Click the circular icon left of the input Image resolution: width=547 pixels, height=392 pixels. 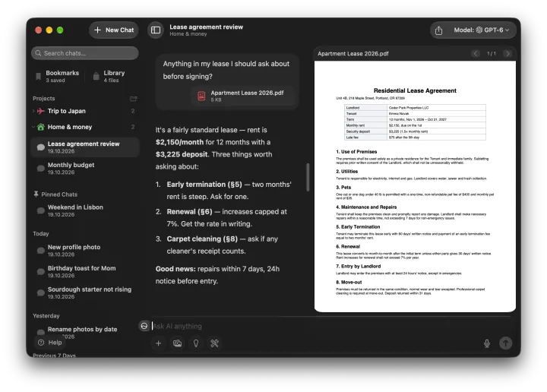click(x=144, y=326)
